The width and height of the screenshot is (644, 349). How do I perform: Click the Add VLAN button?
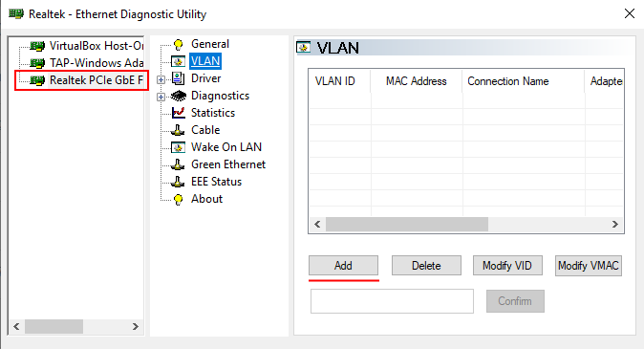tap(343, 266)
